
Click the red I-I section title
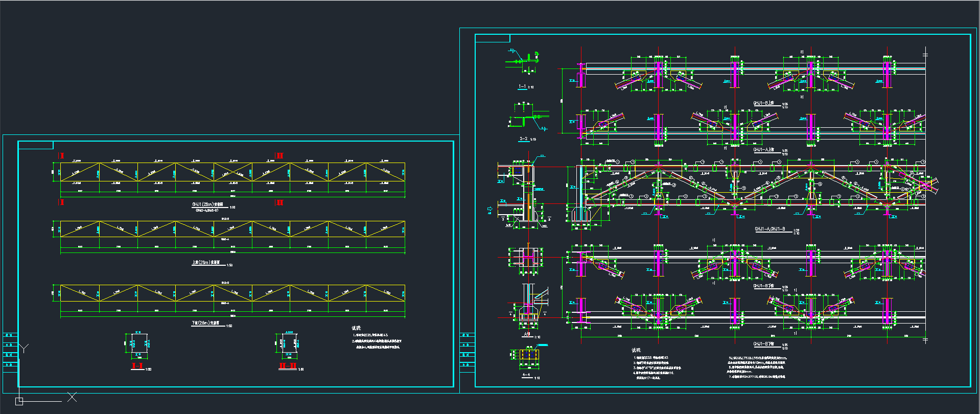(x=137, y=366)
